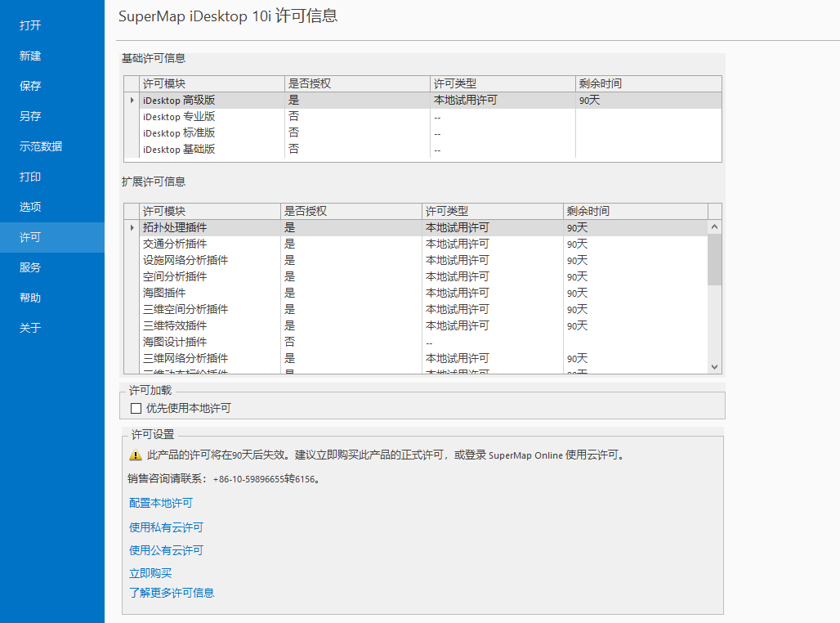Select the iDesktop 高级版 row
This screenshot has height=623, width=840.
point(422,101)
